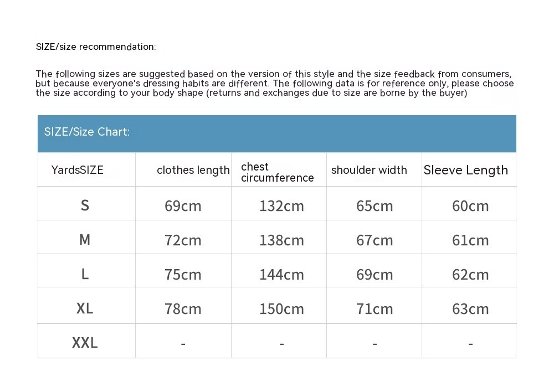This screenshot has height=392, width=554.
Task: Select the YardsSIZE column header
Action: pos(78,170)
